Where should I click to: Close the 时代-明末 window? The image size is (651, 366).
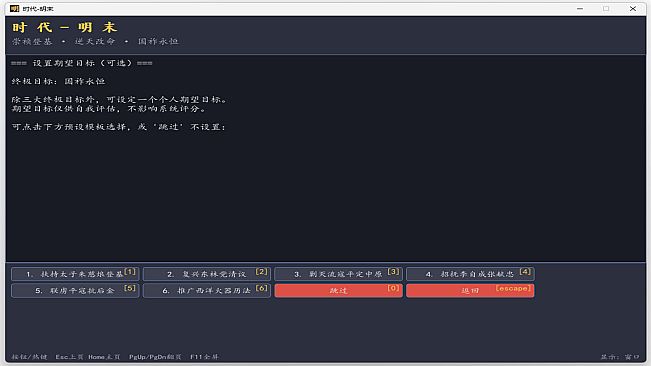tap(633, 9)
